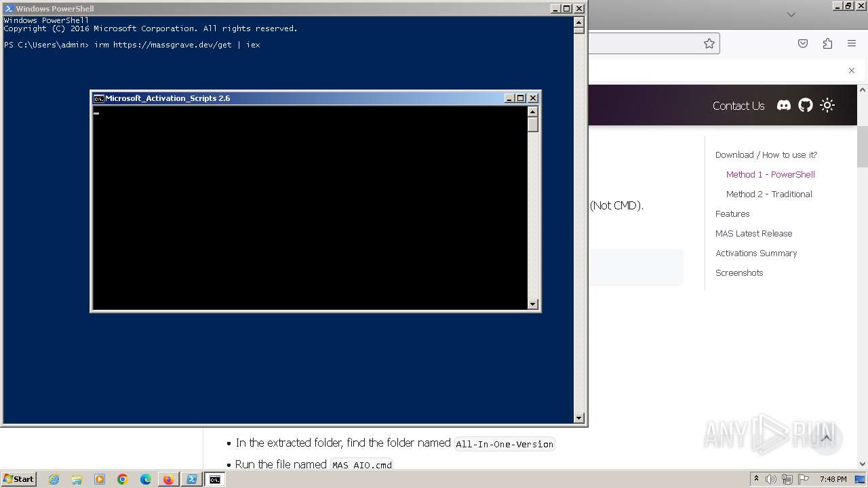Switch to Firefox taskbar button
The image size is (868, 488).
click(x=168, y=479)
